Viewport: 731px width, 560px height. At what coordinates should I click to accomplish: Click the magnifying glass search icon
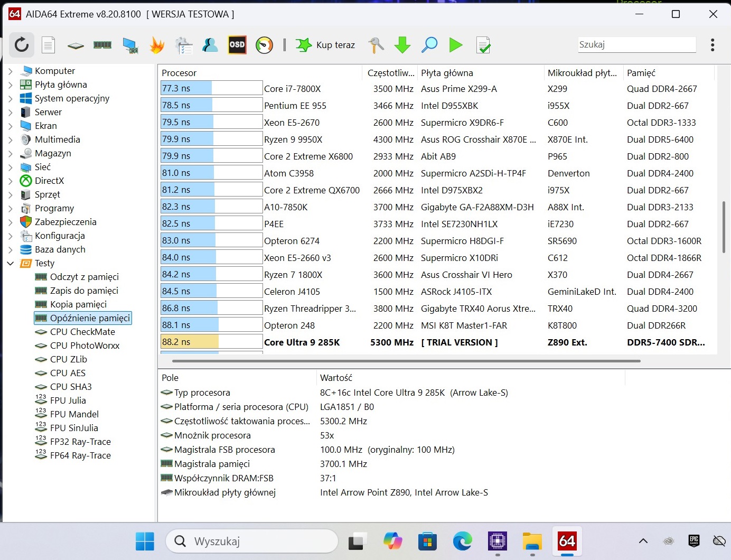[429, 45]
